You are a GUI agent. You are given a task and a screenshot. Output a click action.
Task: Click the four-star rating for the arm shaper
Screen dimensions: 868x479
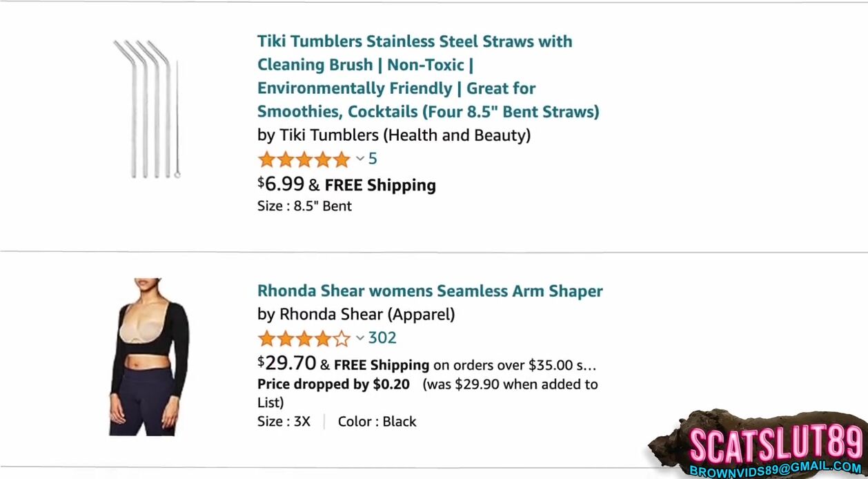point(304,338)
